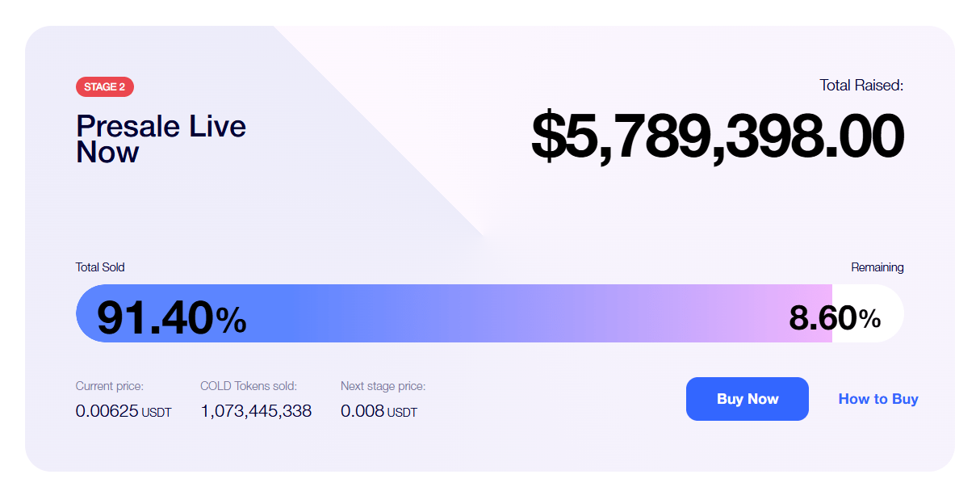Click the $5,789,398.00 total raised amount
The height and width of the screenshot is (487, 980).
point(718,136)
